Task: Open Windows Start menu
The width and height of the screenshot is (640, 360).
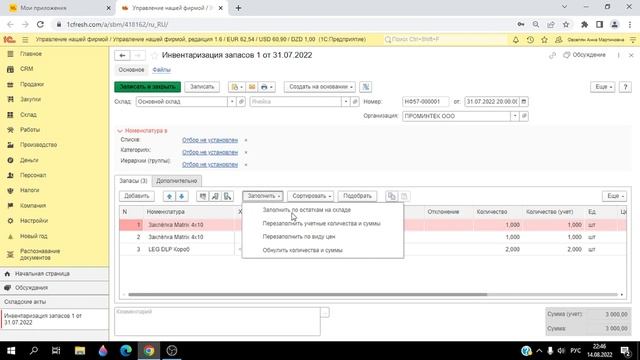Action: pos(11,351)
